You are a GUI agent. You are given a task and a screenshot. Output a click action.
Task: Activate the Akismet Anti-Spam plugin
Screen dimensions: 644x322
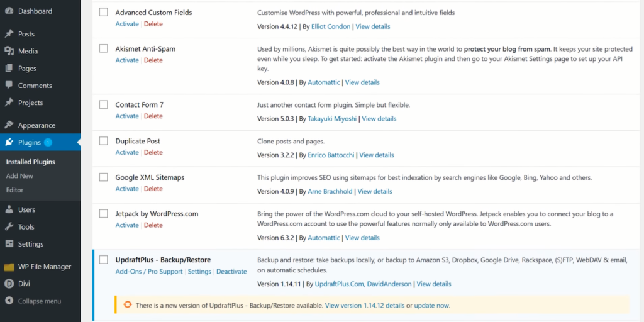127,60
